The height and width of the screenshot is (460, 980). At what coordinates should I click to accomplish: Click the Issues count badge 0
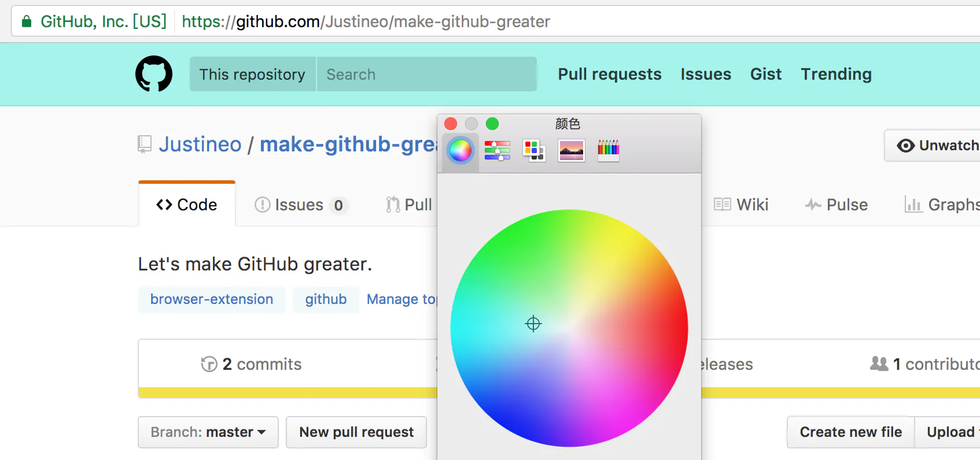[x=338, y=205]
